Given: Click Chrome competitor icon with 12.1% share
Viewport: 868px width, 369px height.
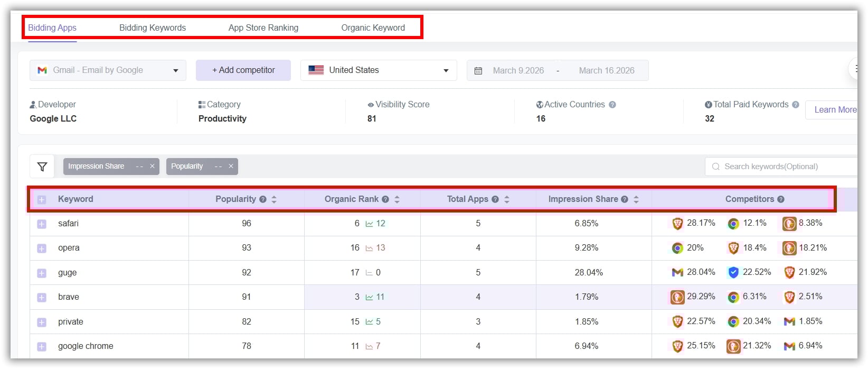Looking at the screenshot, I should point(733,224).
